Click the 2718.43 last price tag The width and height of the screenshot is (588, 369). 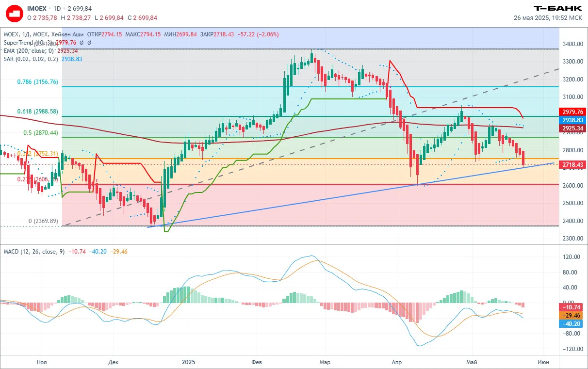tap(573, 165)
